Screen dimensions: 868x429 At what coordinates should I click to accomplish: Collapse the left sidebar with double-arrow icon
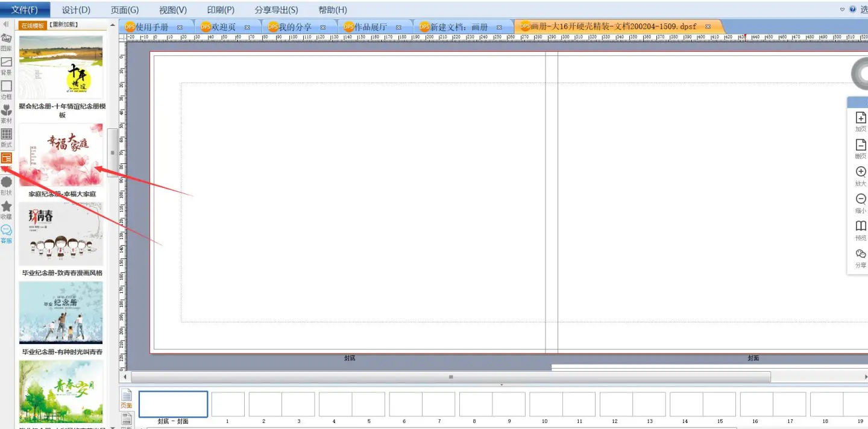(6, 25)
